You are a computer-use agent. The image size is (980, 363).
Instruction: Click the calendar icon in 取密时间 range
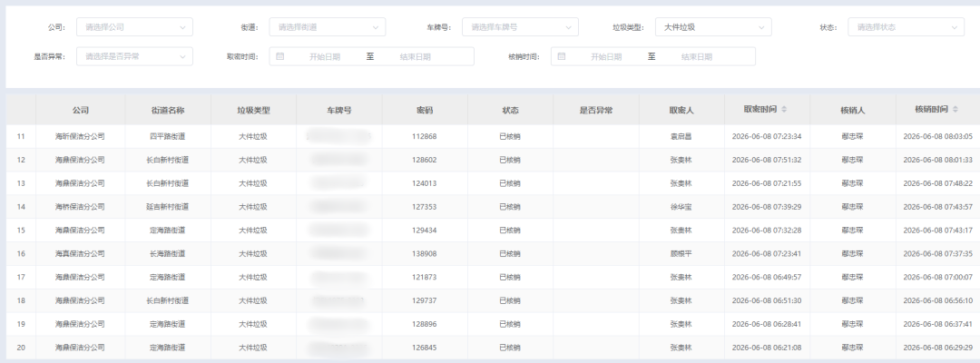click(280, 56)
